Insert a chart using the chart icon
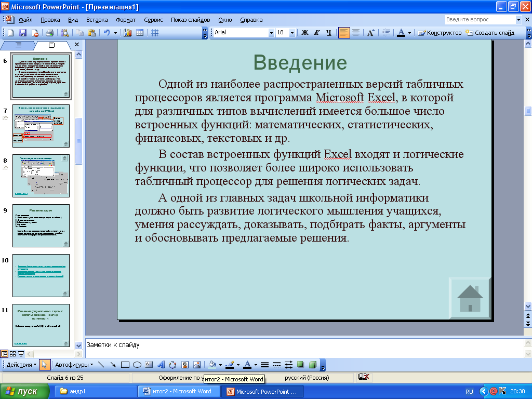 click(x=128, y=33)
